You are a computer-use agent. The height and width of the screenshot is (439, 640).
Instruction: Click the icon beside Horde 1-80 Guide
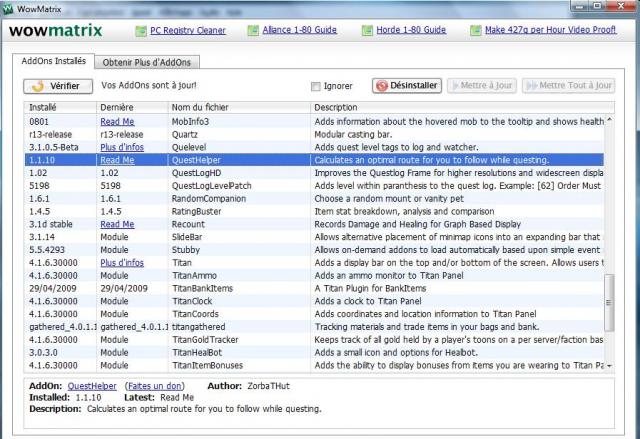(367, 30)
